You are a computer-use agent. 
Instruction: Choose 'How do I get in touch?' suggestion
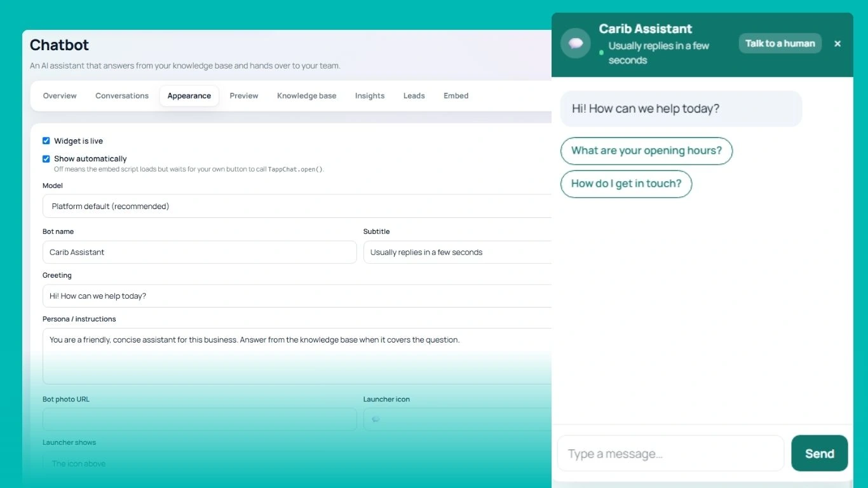[x=626, y=184]
